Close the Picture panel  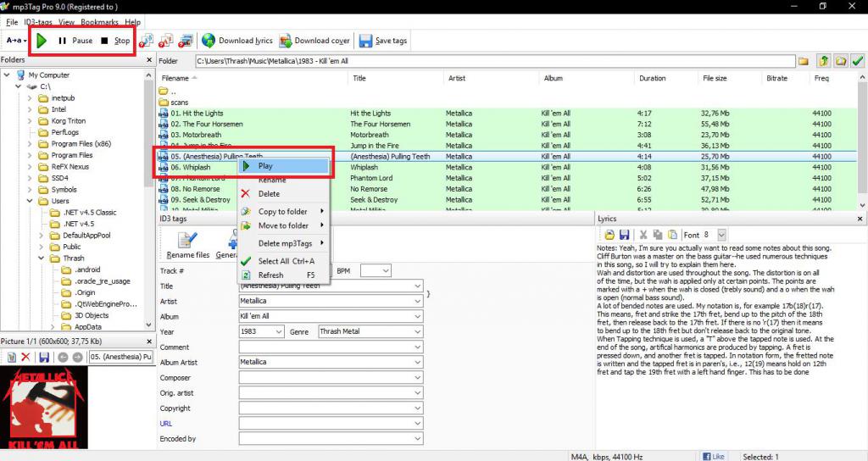[149, 342]
